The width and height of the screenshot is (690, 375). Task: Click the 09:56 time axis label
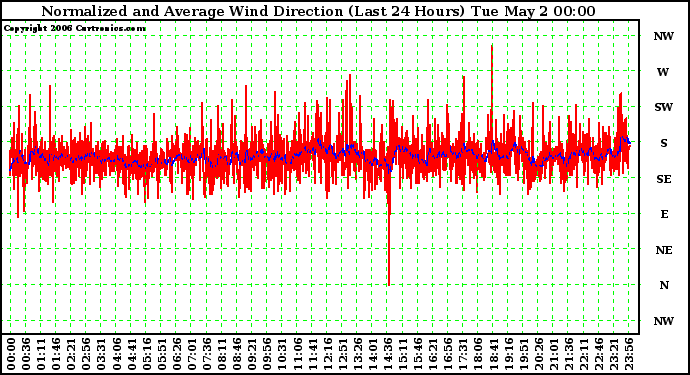click(267, 354)
